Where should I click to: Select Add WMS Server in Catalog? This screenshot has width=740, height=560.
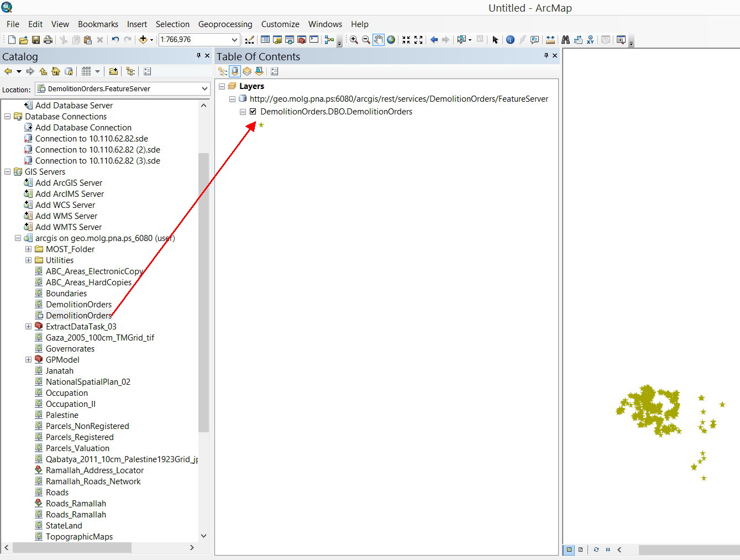(x=66, y=216)
